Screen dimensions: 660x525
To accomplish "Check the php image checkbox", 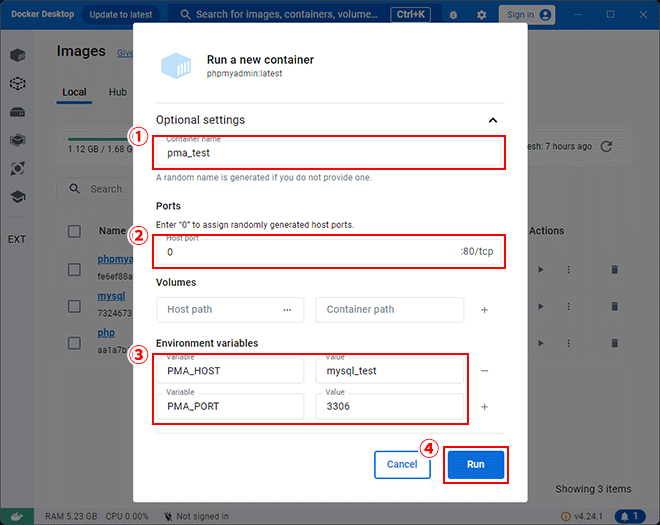I will 74,343.
